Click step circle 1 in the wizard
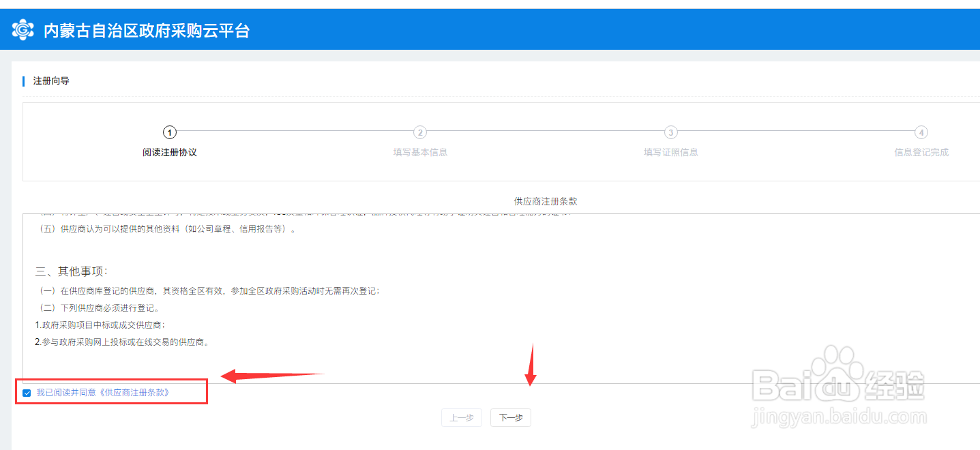 pos(169,132)
